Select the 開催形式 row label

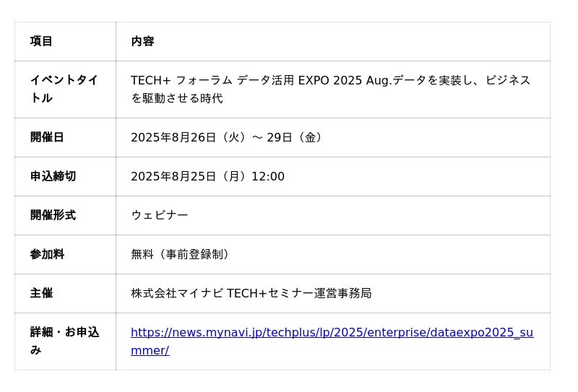click(x=53, y=215)
